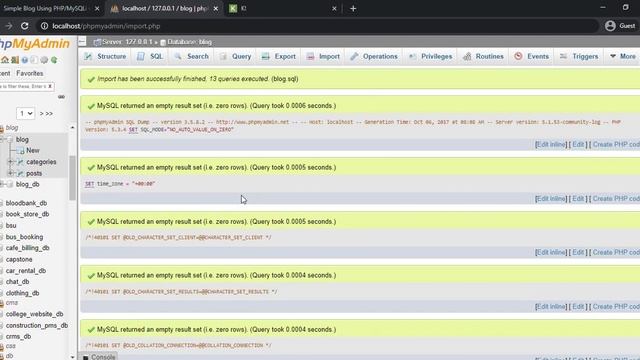640x360 pixels.
Task: Open phpMyAdmin documentation blue icon
Action: 25,60
